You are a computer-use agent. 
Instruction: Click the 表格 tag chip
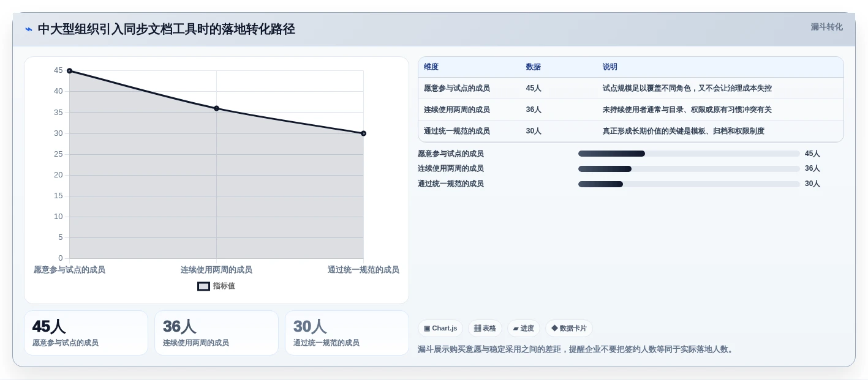[x=485, y=329]
